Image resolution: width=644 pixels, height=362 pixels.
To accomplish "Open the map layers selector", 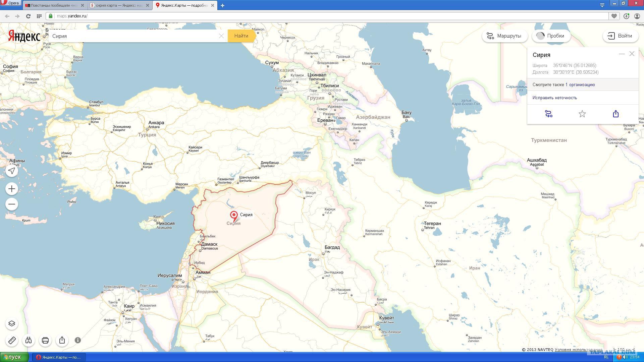I will point(12,323).
